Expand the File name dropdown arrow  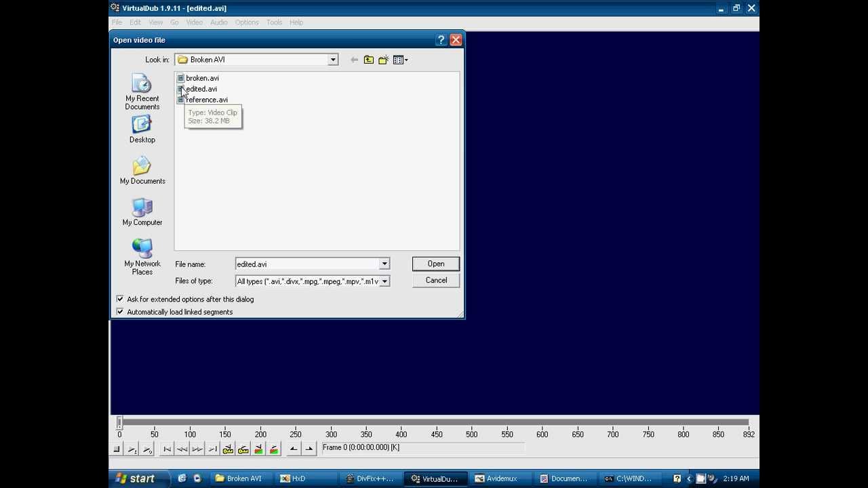click(x=384, y=264)
